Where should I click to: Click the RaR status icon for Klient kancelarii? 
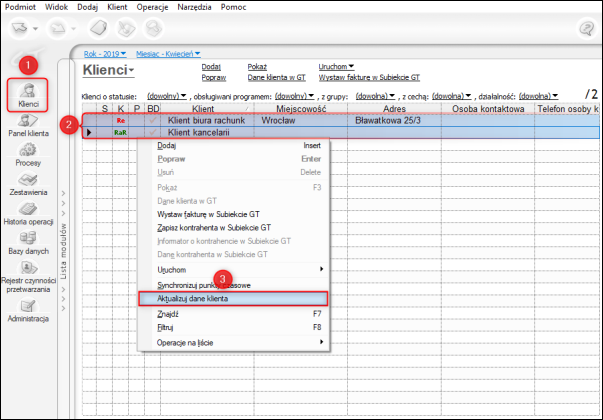pyautogui.click(x=120, y=133)
